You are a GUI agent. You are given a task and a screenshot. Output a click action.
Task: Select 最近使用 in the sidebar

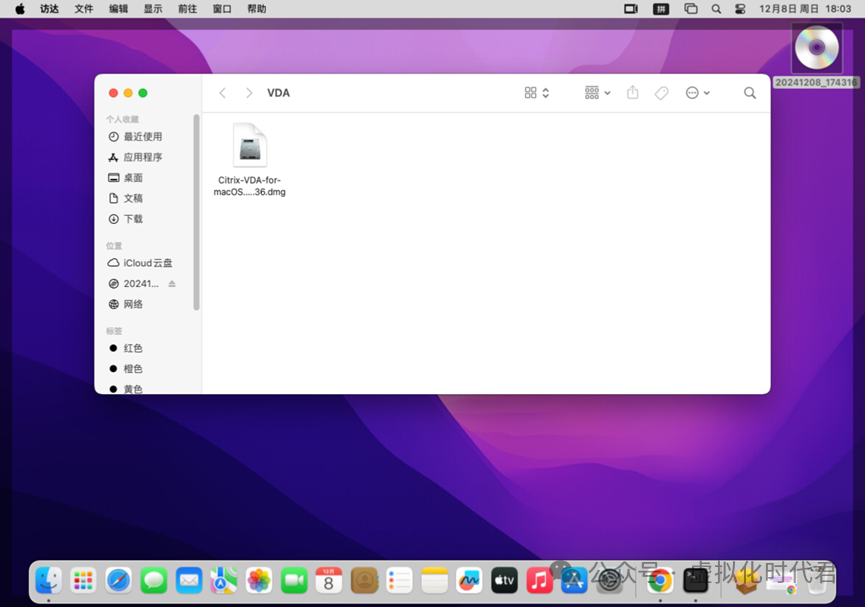pos(143,136)
